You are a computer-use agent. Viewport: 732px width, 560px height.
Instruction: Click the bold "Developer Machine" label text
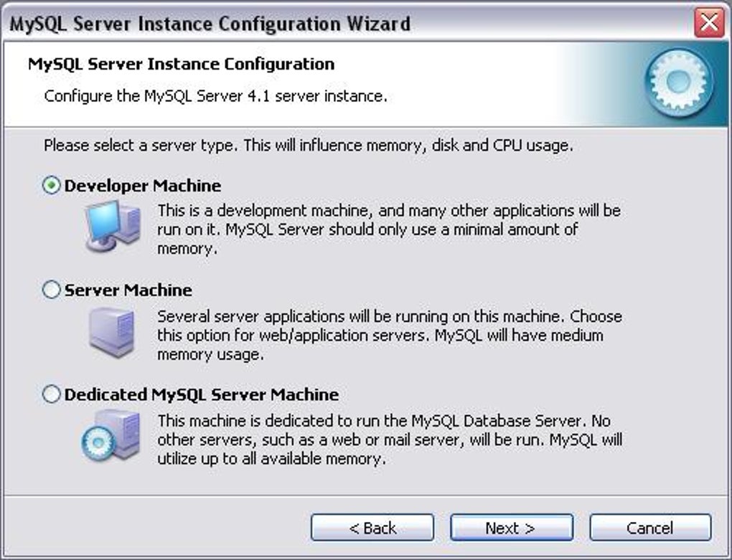point(142,186)
